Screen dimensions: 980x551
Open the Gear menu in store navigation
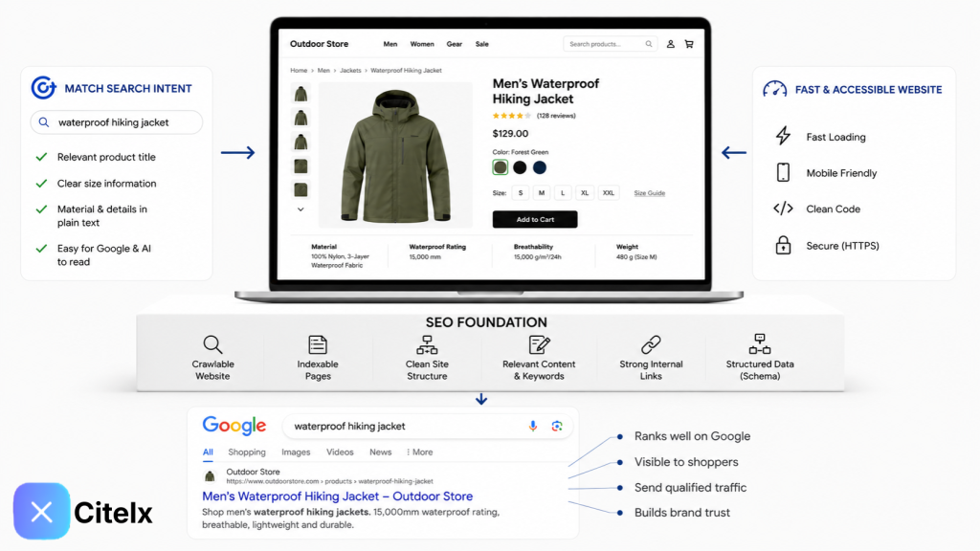(x=455, y=44)
